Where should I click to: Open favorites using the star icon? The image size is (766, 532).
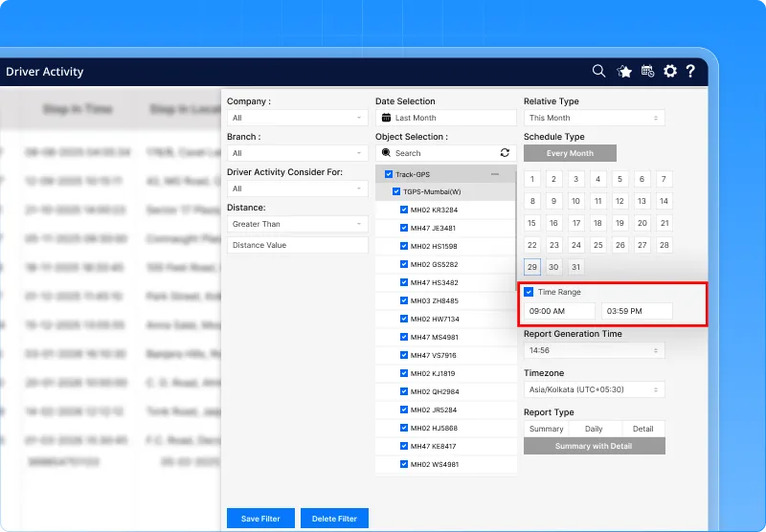(624, 71)
